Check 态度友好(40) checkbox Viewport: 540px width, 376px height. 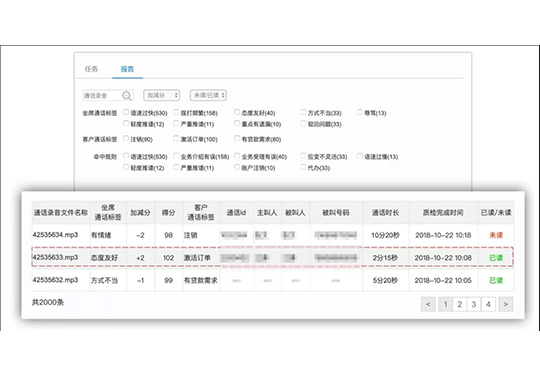tap(237, 112)
